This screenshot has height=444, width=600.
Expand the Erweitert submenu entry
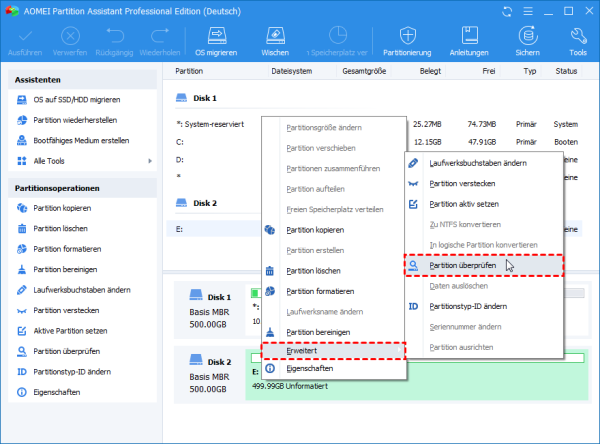pyautogui.click(x=333, y=351)
